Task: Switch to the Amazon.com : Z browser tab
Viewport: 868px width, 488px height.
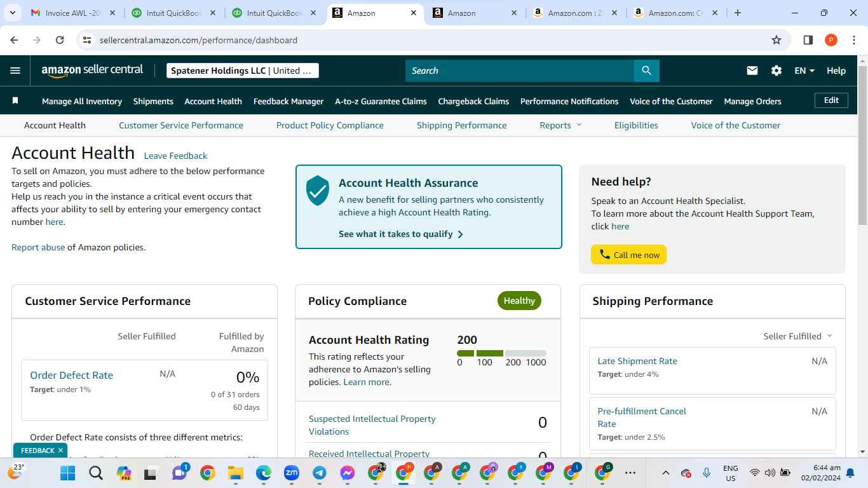Action: [x=576, y=13]
